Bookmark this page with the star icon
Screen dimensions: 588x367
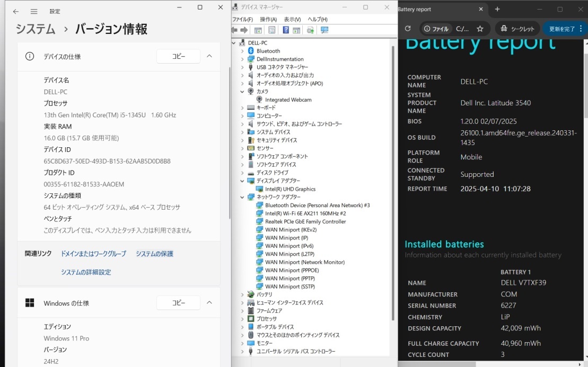(480, 29)
